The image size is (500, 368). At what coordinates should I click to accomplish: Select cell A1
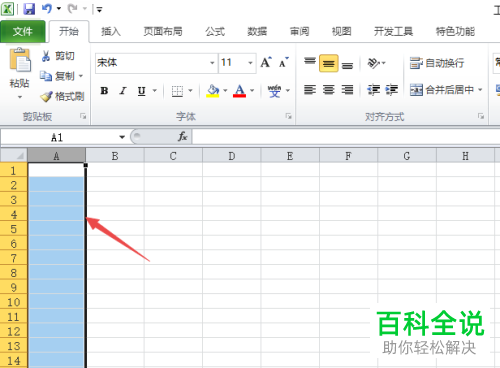click(x=56, y=170)
